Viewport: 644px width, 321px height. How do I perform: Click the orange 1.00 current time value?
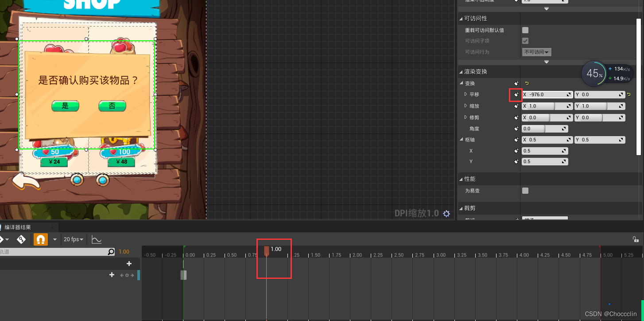(x=124, y=252)
